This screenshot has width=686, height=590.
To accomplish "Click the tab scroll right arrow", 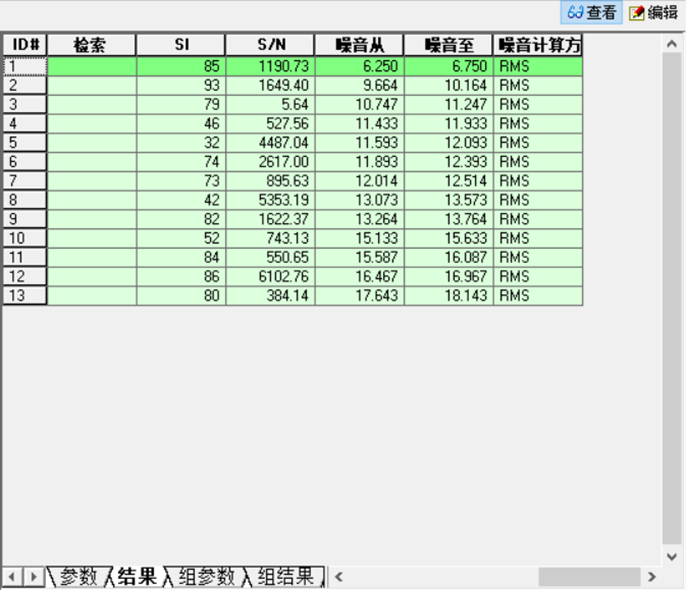I will tap(34, 577).
